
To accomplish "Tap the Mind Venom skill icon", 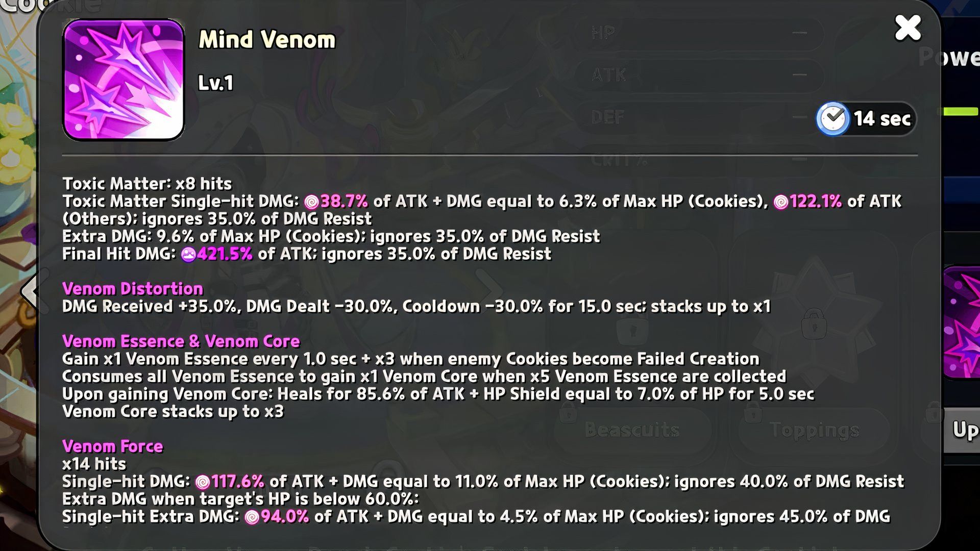I will tap(123, 80).
